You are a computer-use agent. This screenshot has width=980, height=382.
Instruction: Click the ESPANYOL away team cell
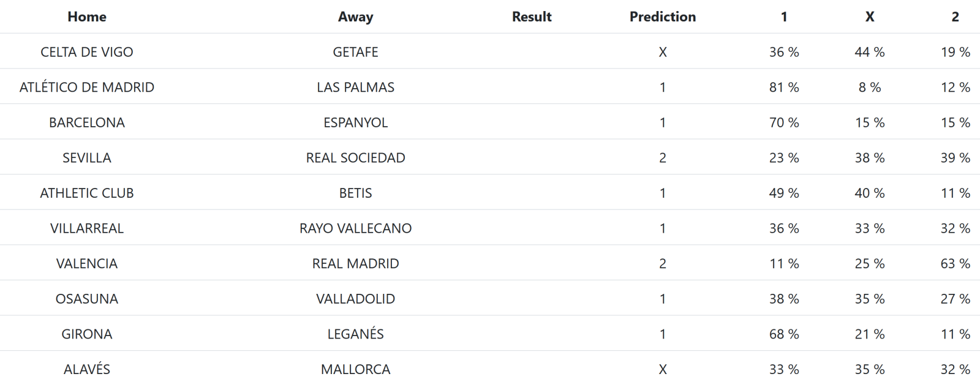tap(355, 122)
